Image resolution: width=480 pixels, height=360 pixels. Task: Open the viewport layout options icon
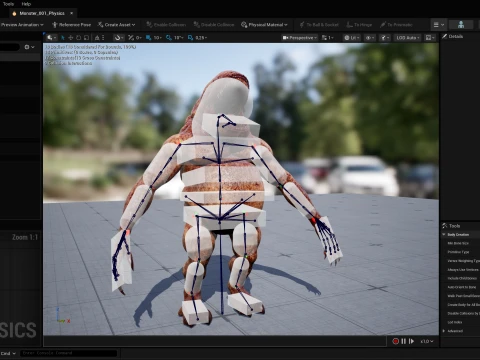[x=430, y=38]
